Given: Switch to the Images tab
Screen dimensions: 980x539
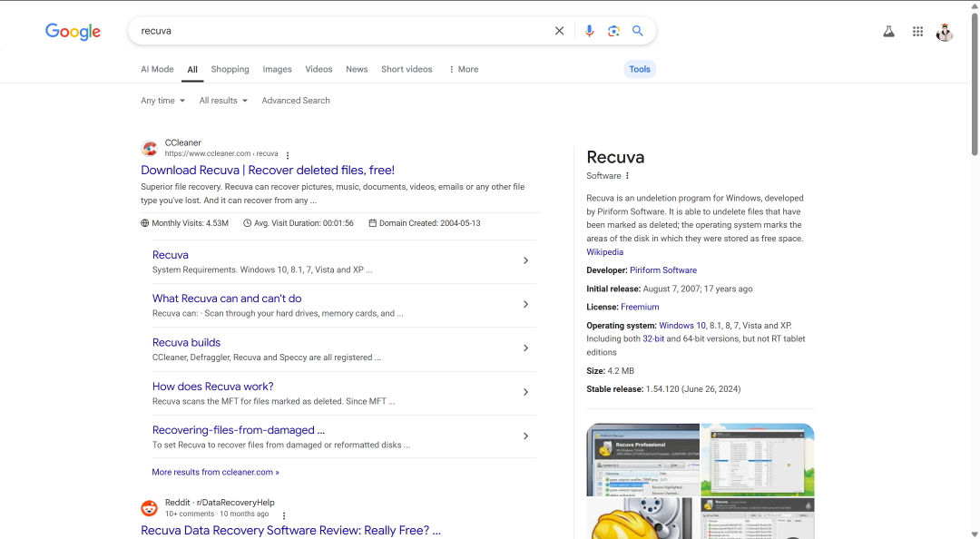Looking at the screenshot, I should click(x=277, y=69).
